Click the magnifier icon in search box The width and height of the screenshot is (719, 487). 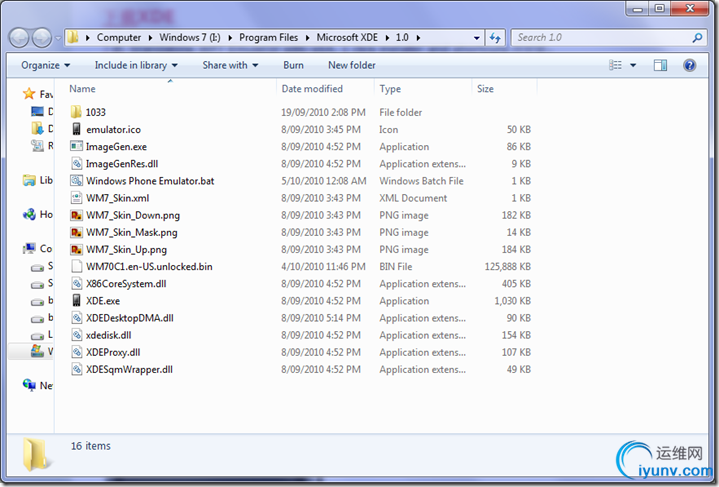click(x=697, y=38)
